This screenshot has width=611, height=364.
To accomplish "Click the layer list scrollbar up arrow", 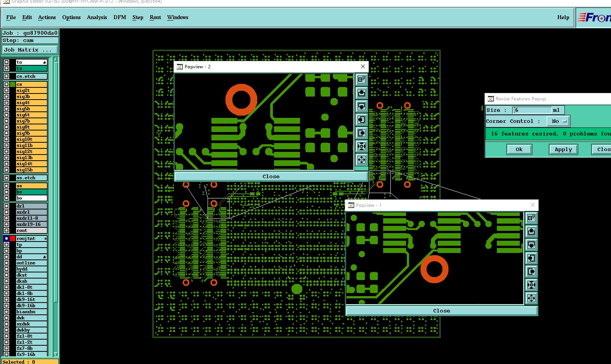I will (56, 60).
